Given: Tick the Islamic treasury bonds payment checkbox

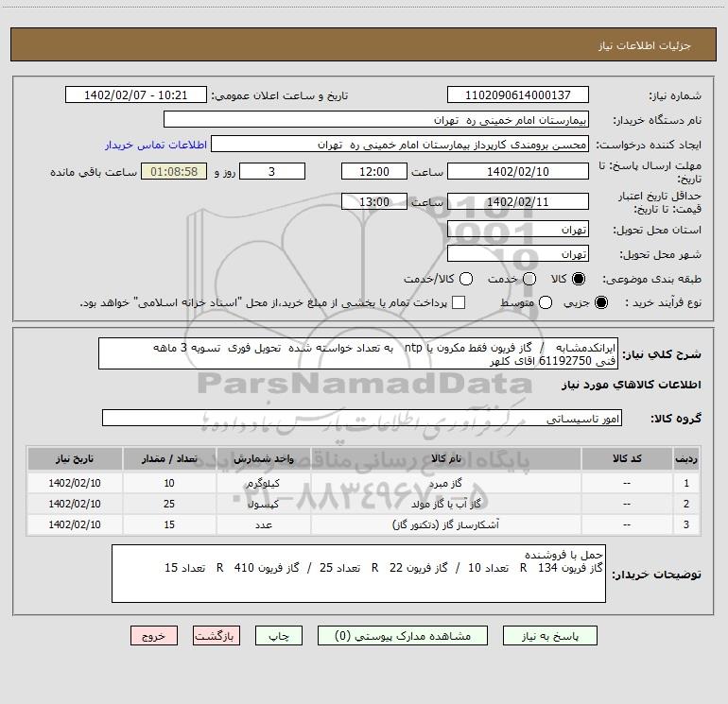Looking at the screenshot, I should pyautogui.click(x=459, y=302).
